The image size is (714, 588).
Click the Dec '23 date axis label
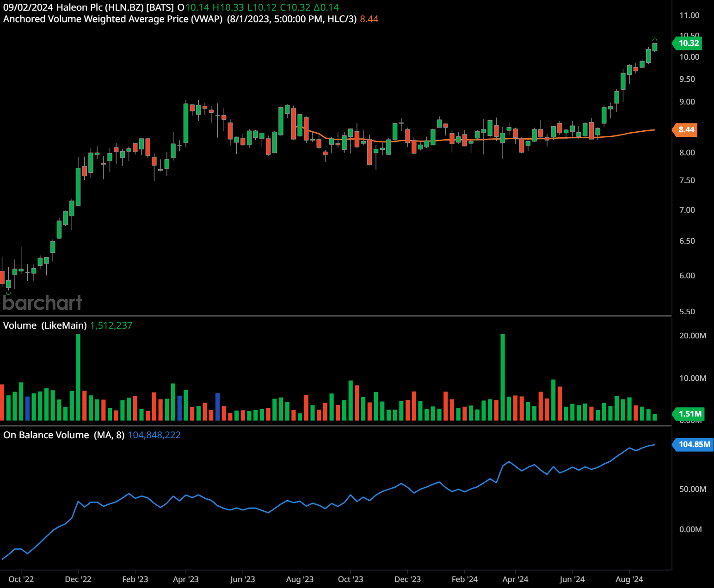point(407,579)
